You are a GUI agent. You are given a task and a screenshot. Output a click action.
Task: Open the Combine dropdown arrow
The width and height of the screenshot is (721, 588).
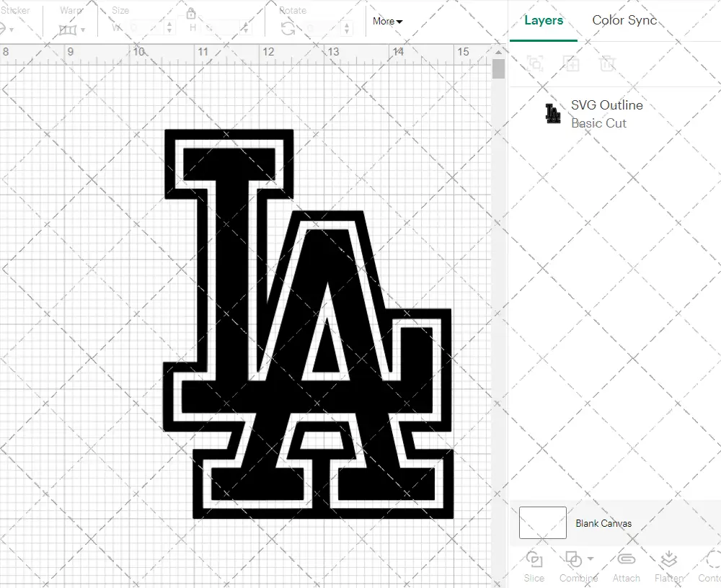[x=591, y=558]
